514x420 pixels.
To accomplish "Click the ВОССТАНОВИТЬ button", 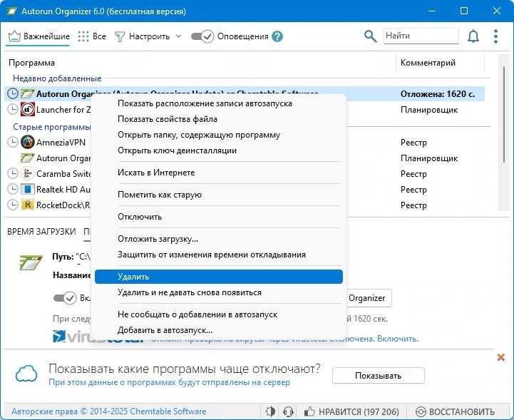I will [455, 411].
